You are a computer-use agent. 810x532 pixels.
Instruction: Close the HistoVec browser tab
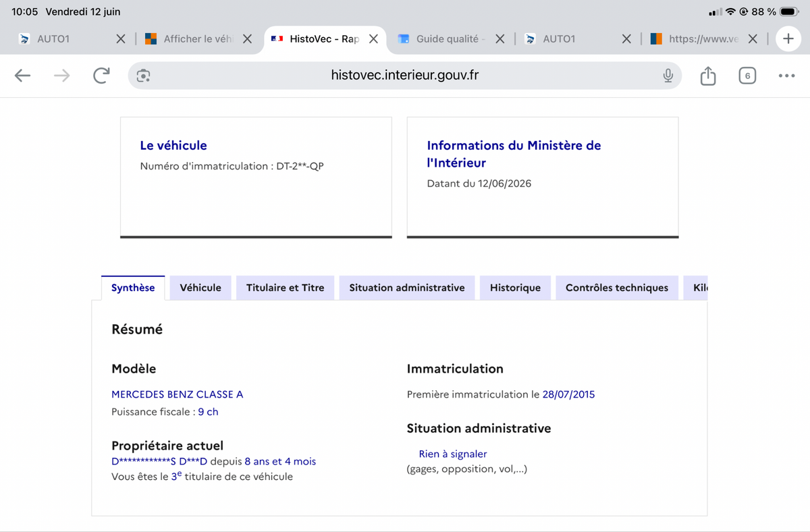click(x=373, y=39)
